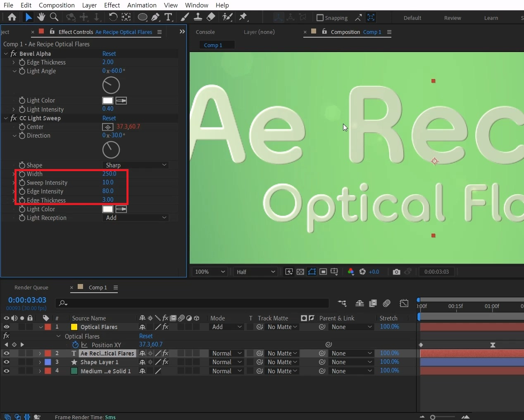Open grid and guide options icon
The width and height of the screenshot is (524, 420).
click(334, 272)
